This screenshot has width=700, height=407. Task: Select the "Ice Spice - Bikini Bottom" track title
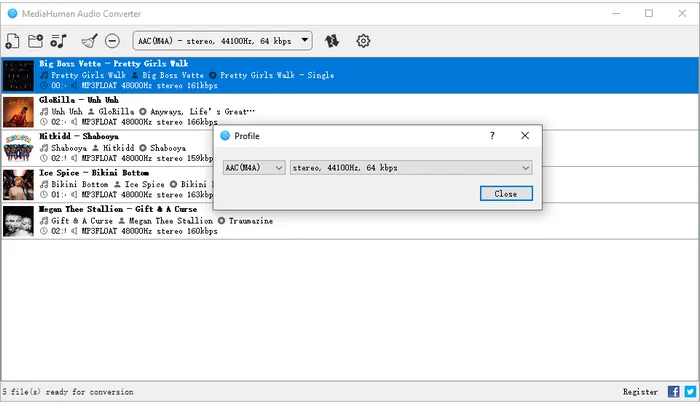[x=94, y=173]
